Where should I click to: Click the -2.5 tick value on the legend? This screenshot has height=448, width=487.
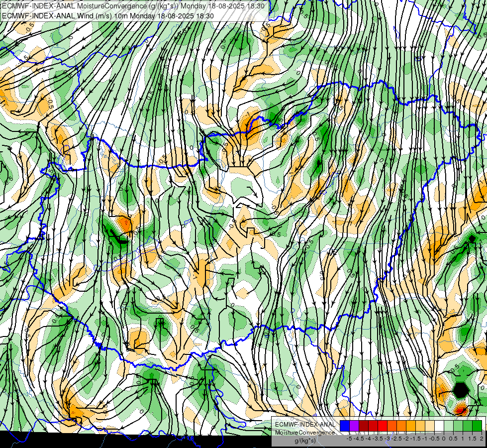coord(396,439)
